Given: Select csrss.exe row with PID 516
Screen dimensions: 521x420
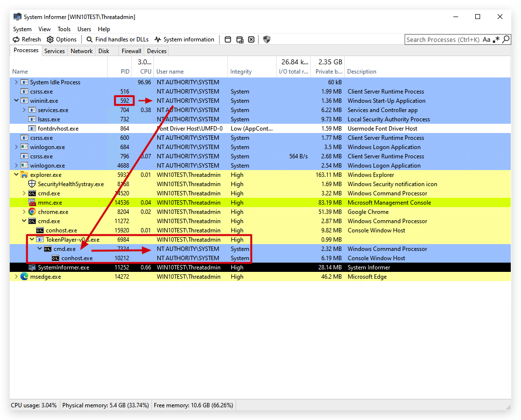Looking at the screenshot, I should [260, 92].
